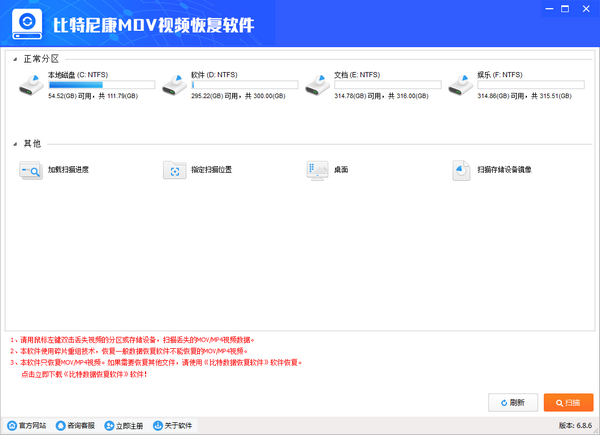The height and width of the screenshot is (435, 600).
Task: Open 咨询客服 (customer service)
Action: click(x=77, y=425)
